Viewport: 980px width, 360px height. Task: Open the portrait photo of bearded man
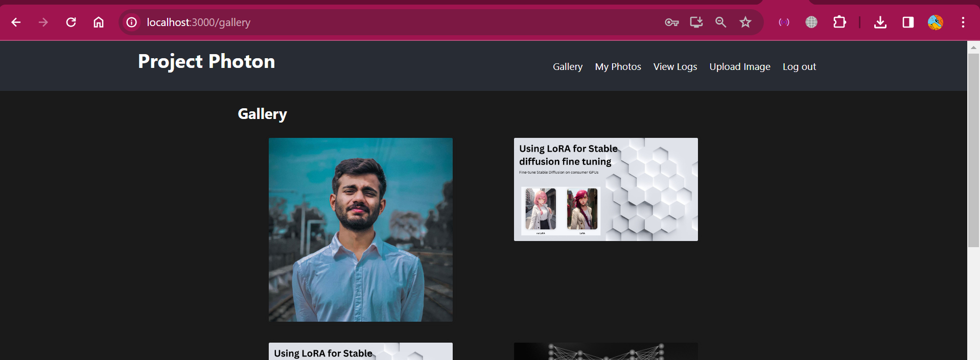coord(361,230)
